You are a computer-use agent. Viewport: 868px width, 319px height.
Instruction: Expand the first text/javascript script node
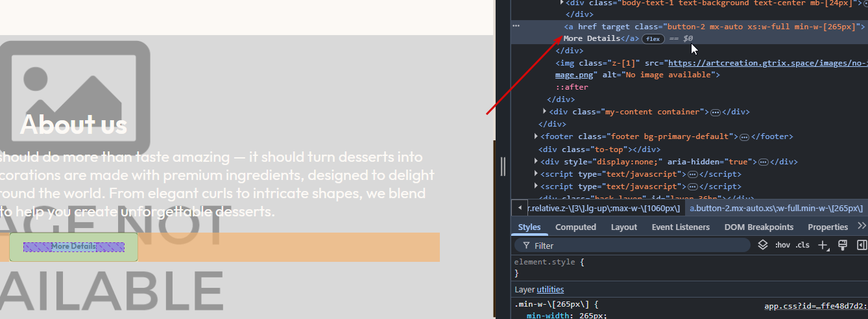point(536,173)
